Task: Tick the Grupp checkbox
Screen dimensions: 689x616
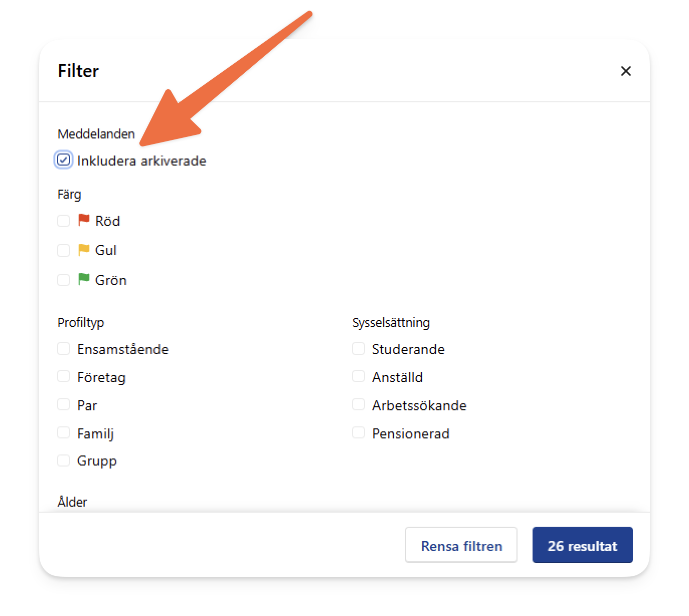Action: pyautogui.click(x=64, y=460)
